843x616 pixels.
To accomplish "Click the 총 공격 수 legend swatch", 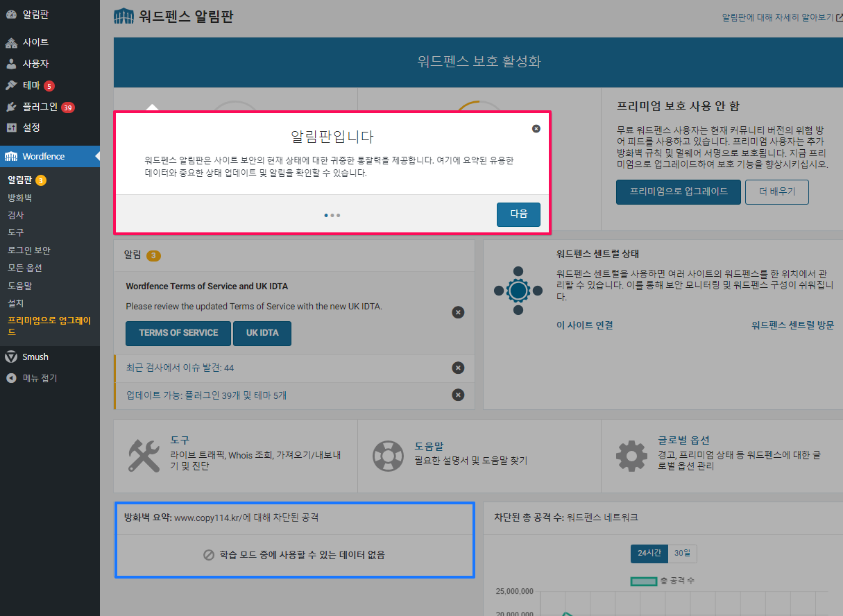I will pos(643,581).
